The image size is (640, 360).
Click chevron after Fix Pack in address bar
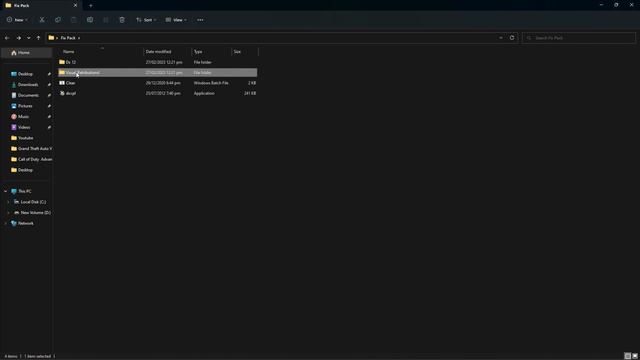point(79,38)
